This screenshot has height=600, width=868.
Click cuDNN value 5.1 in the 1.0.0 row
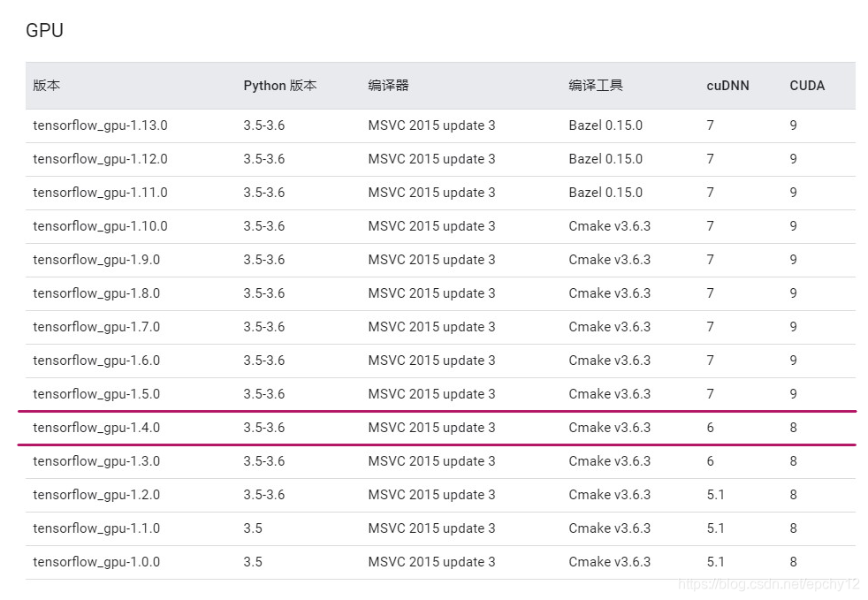pos(715,562)
